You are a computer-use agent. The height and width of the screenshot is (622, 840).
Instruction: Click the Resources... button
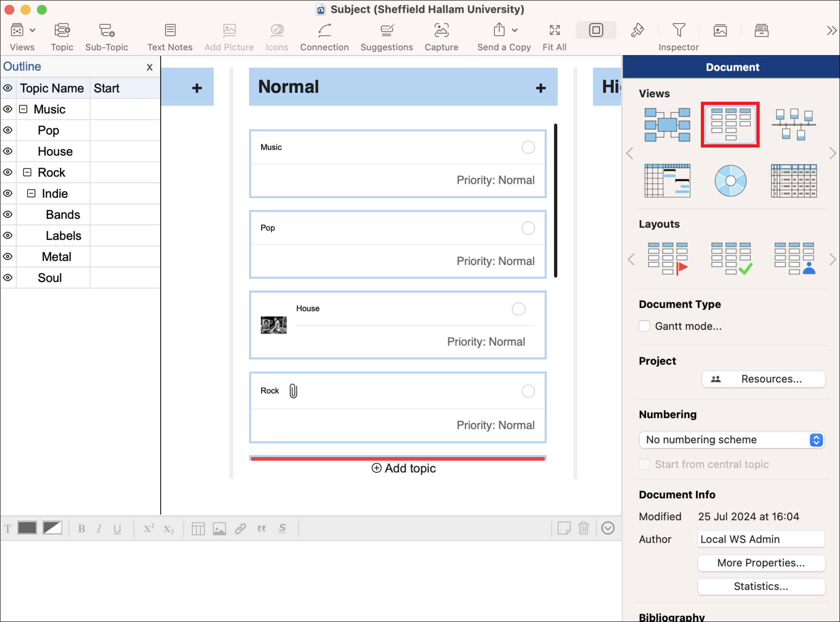click(763, 379)
